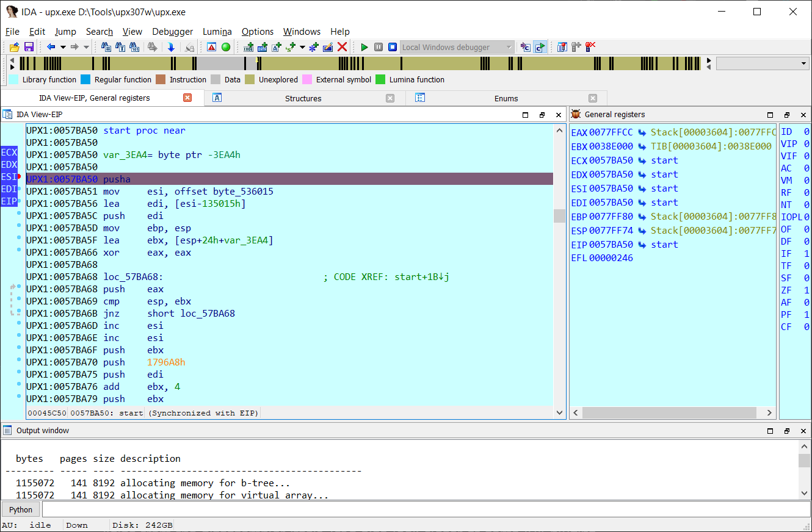Image resolution: width=812 pixels, height=532 pixels.
Task: Jump back with the blue left arrow
Action: coord(51,47)
